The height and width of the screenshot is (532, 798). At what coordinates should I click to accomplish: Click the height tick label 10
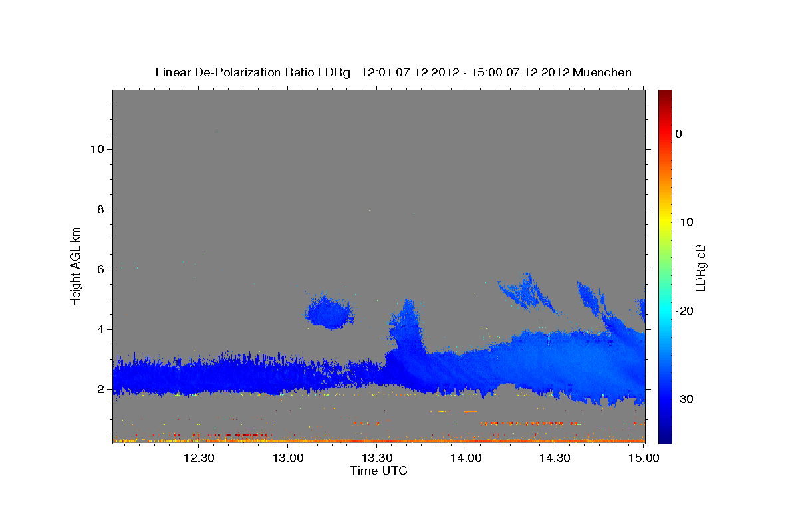pyautogui.click(x=97, y=149)
